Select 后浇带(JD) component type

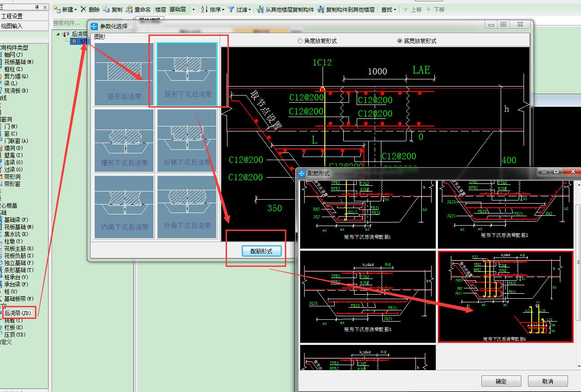click(18, 313)
